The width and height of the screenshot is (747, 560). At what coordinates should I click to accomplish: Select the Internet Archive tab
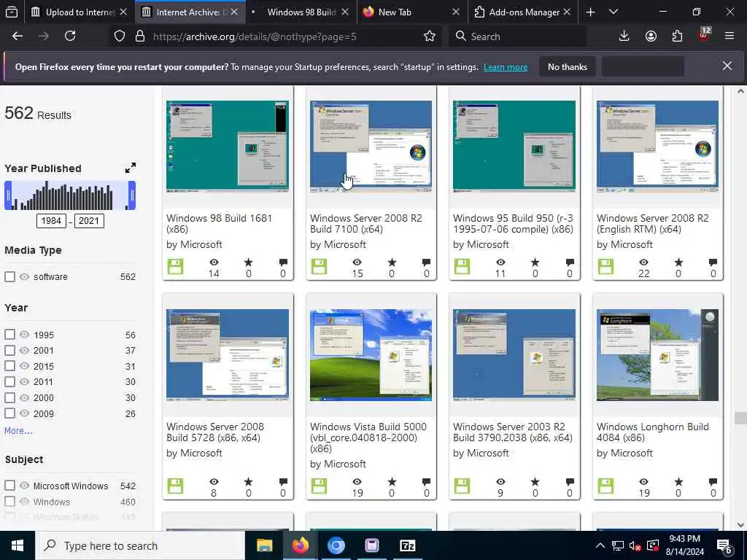pos(190,12)
